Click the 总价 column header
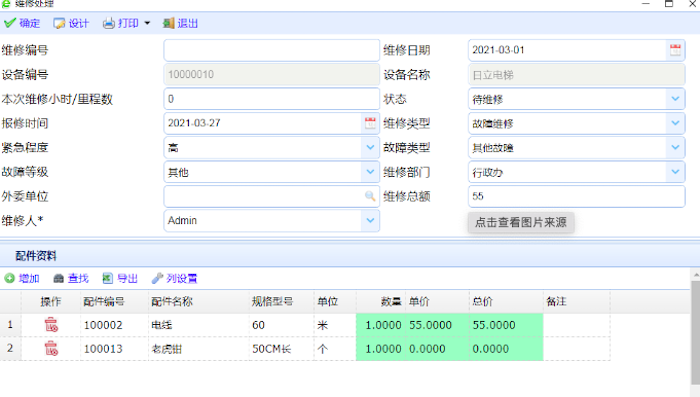Viewport: 700px width, 397px height. pyautogui.click(x=506, y=302)
